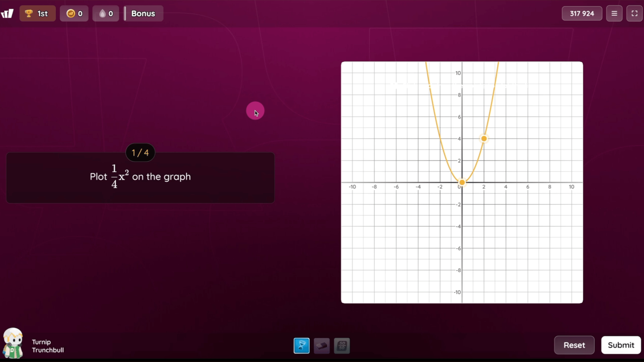
Task: Click the 1 / 4 question counter
Action: pos(140,152)
